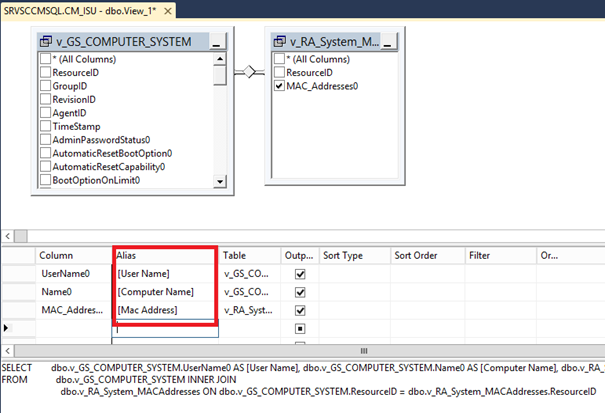This screenshot has height=413, width=605.
Task: Edit the [Mac Address] alias cell
Action: pos(165,310)
